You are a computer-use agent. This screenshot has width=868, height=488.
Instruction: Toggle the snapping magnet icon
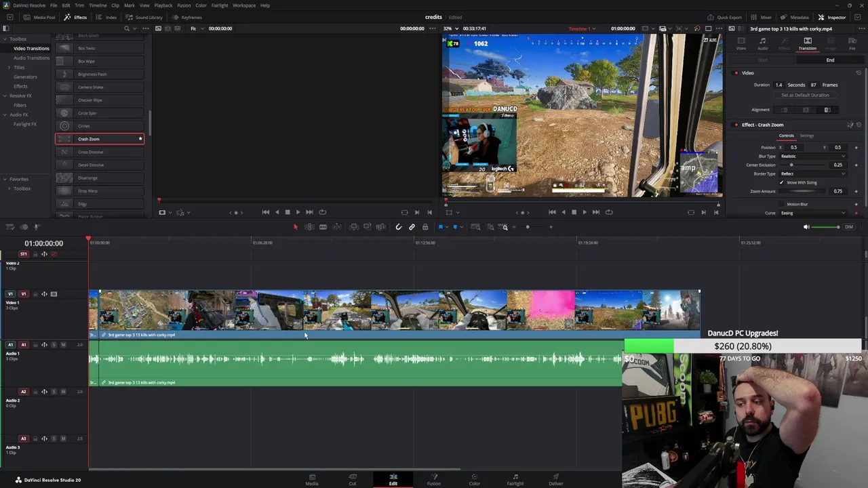click(399, 227)
